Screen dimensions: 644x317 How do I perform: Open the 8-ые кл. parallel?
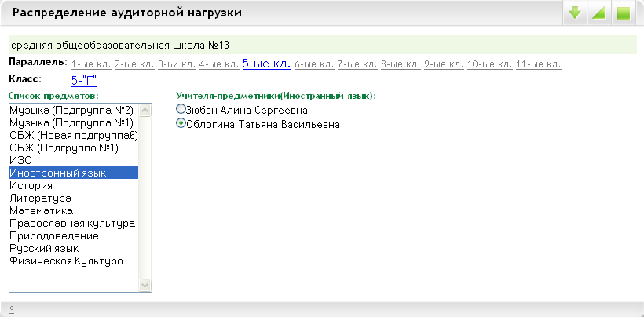[x=401, y=65]
